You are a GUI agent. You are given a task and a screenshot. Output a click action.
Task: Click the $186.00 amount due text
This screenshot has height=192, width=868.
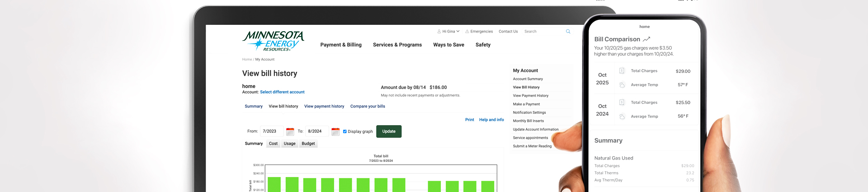click(x=438, y=88)
